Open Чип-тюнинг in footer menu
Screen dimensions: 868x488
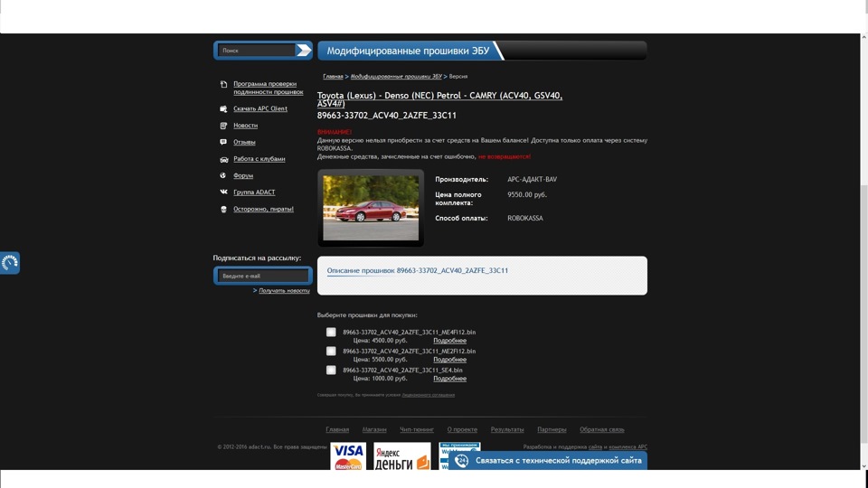click(x=417, y=429)
